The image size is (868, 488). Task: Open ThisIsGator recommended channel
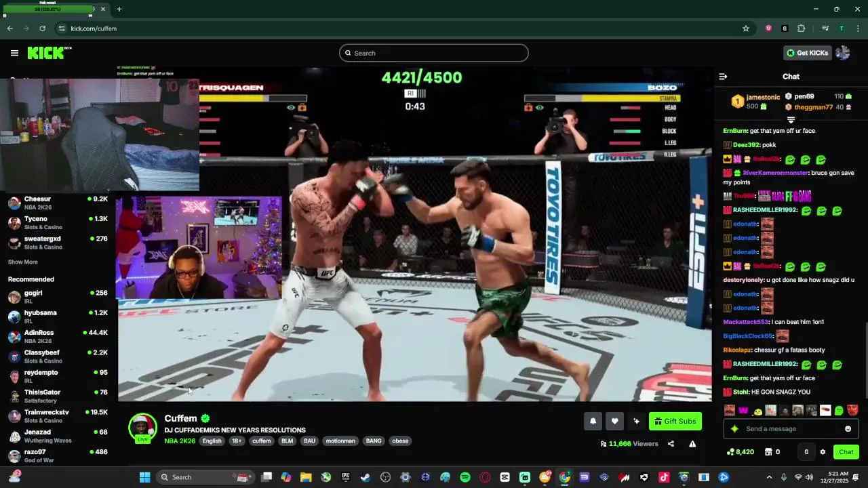pyautogui.click(x=58, y=396)
